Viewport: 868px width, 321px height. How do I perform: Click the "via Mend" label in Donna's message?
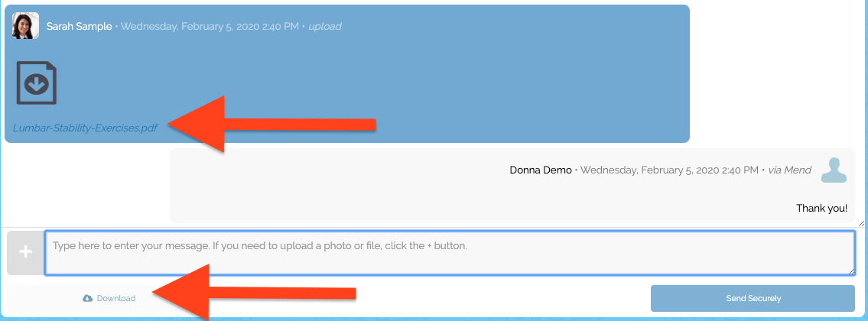coord(789,170)
